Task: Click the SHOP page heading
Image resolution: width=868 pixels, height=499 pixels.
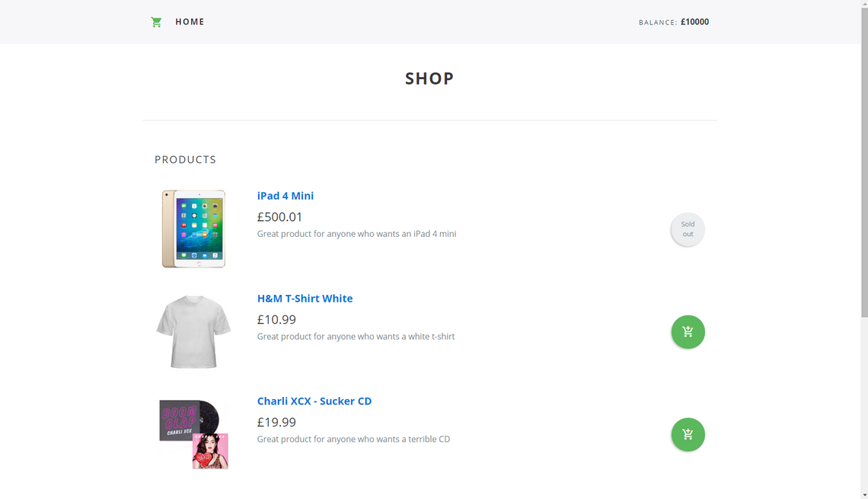Action: (429, 78)
